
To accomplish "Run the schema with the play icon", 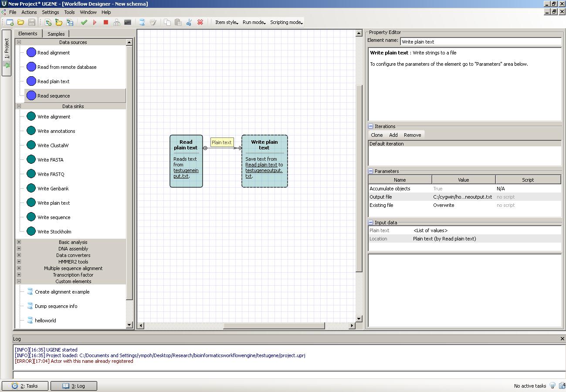I will (x=95, y=22).
